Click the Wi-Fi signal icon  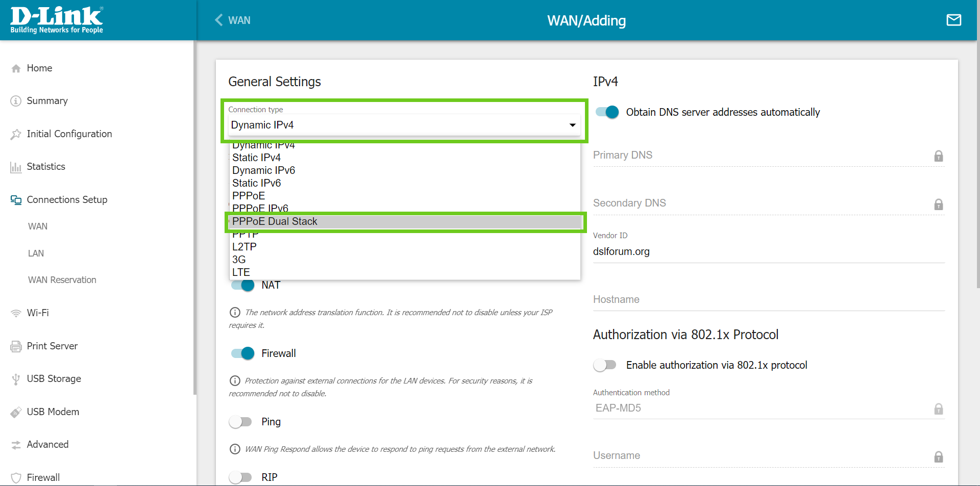[x=16, y=313]
